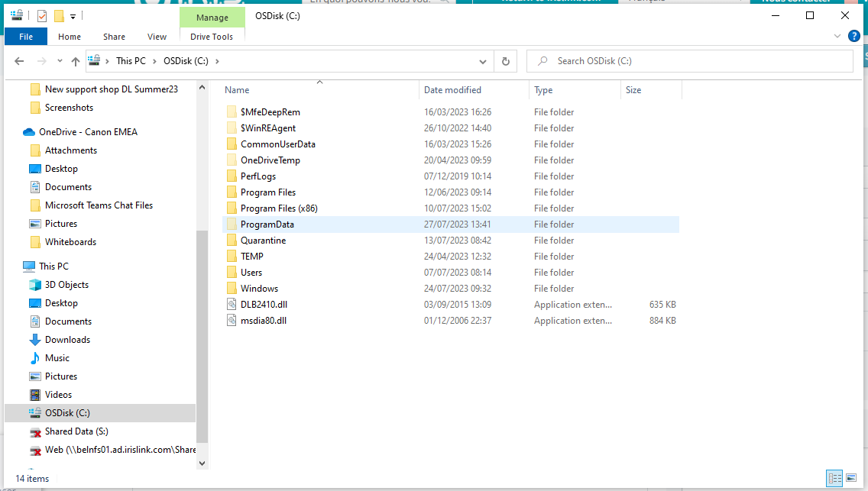Open the File menu
868x491 pixels.
click(26, 36)
